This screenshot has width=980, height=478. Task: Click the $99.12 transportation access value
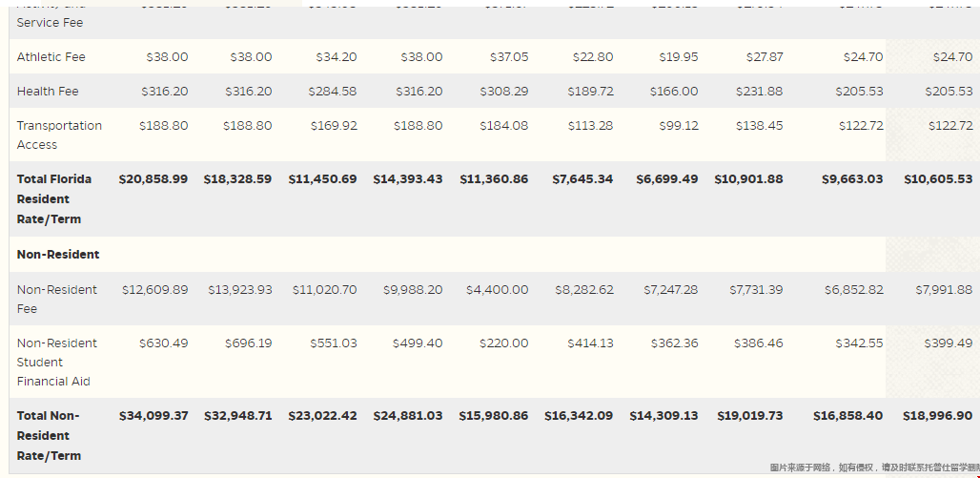[x=679, y=126]
